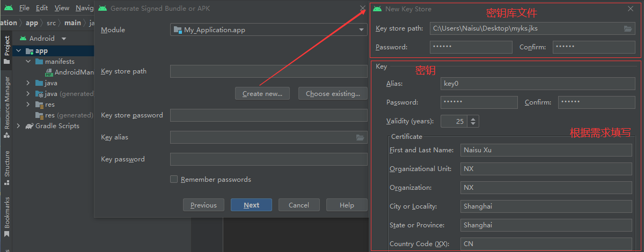Click the Country Code field
Screen dimensions: 644x252
pyautogui.click(x=546, y=244)
